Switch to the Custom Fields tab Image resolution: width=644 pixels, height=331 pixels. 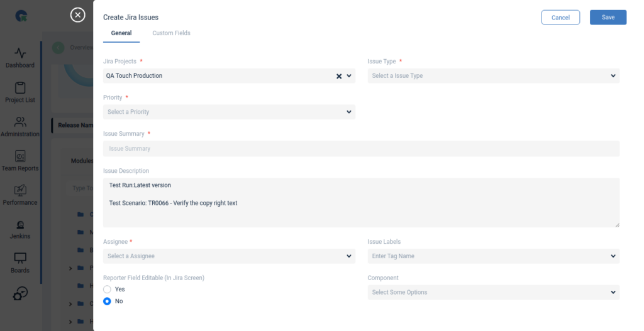tap(171, 33)
